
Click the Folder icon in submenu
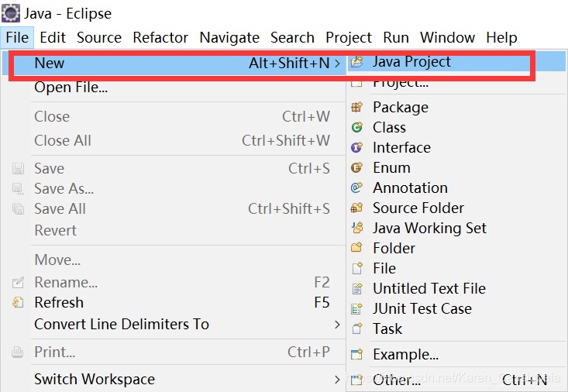pos(356,248)
